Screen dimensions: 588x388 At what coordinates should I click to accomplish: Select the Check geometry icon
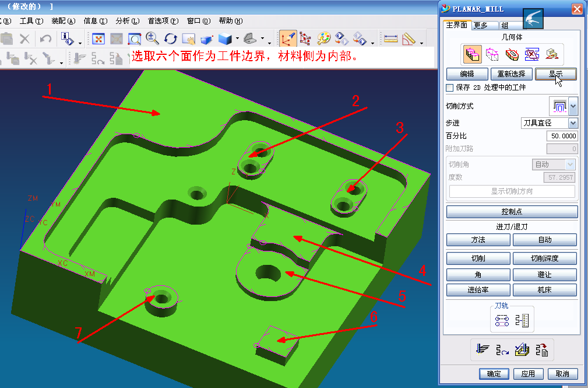[x=512, y=55]
